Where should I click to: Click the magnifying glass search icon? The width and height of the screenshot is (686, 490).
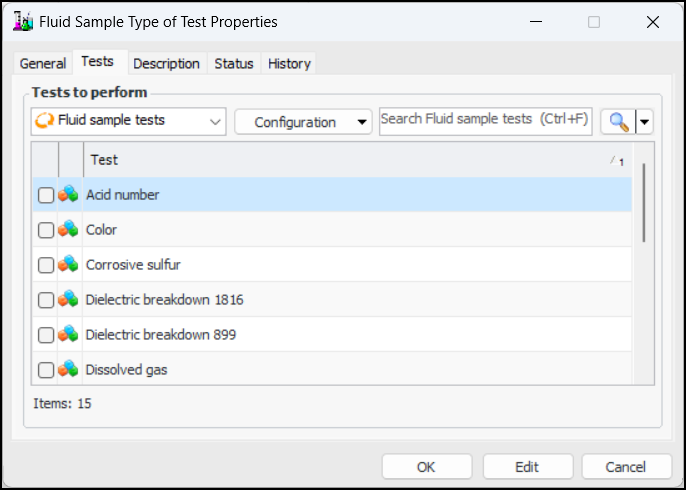[x=619, y=122]
